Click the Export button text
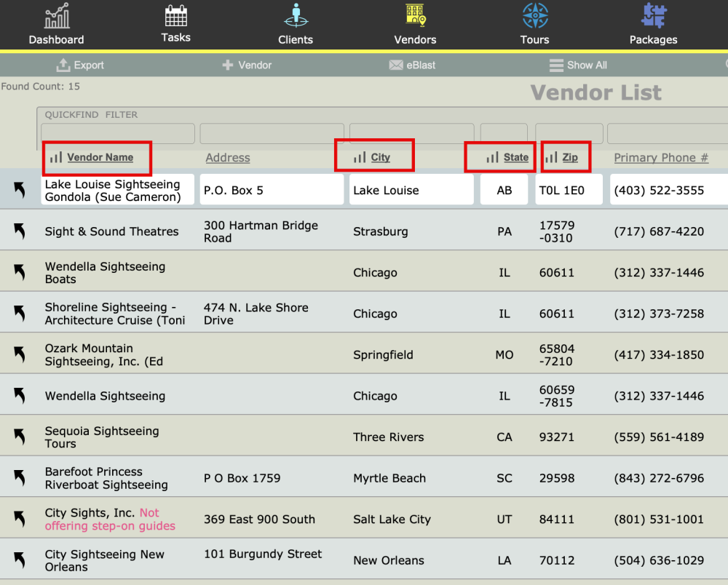This screenshot has width=728, height=585. (x=89, y=65)
